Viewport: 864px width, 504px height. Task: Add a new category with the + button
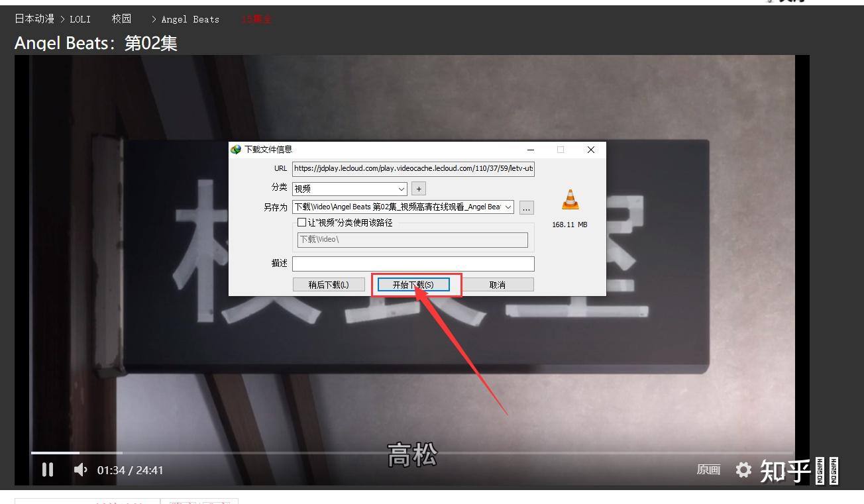[419, 189]
